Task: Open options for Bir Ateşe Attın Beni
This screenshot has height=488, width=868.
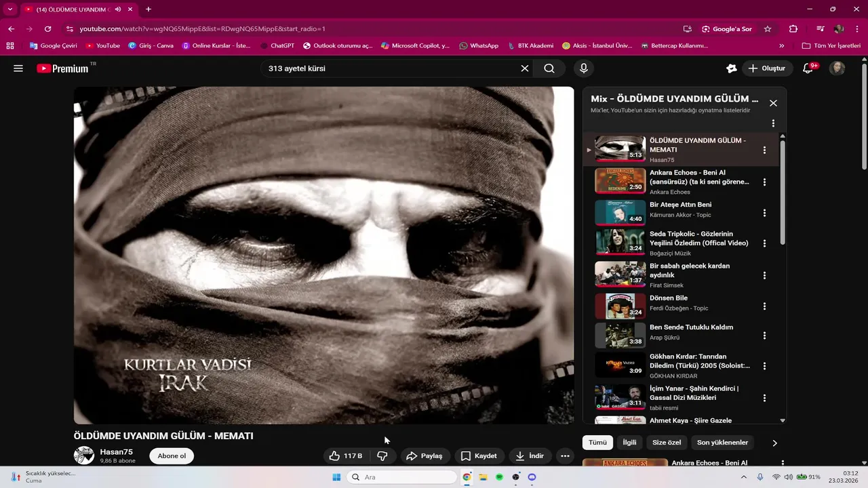Action: pyautogui.click(x=764, y=213)
